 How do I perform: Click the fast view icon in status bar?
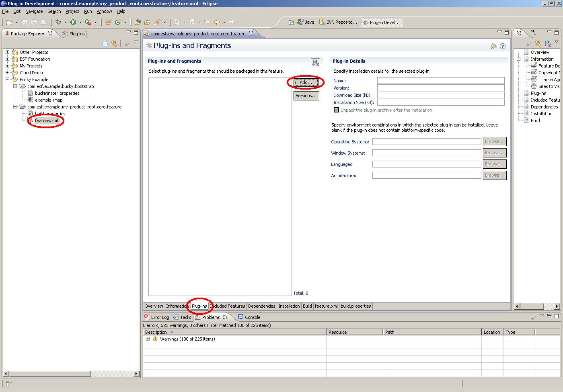pyautogui.click(x=9, y=384)
